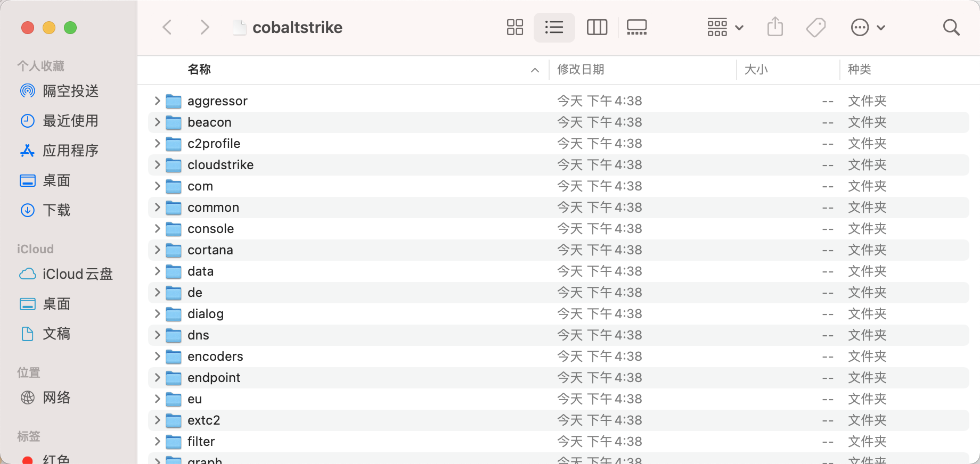Screen dimensions: 980x464
Task: Click the share icon in toolbar
Action: pos(775,27)
